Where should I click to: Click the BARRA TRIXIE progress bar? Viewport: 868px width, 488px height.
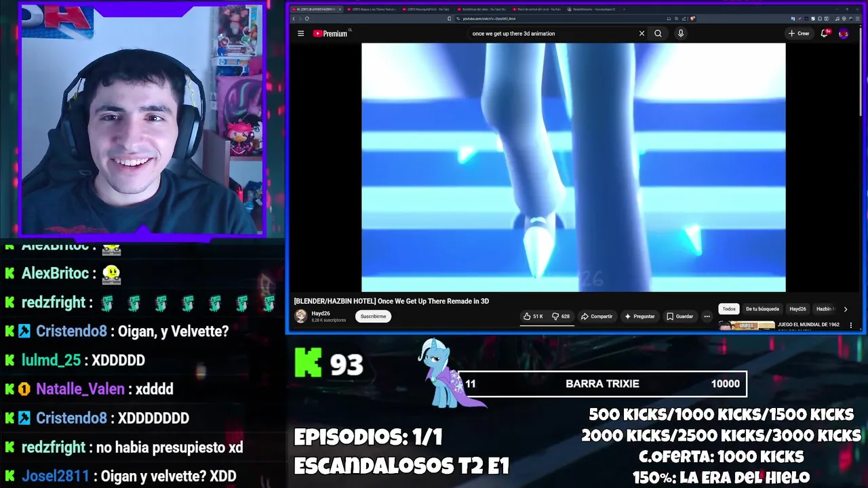(604, 384)
